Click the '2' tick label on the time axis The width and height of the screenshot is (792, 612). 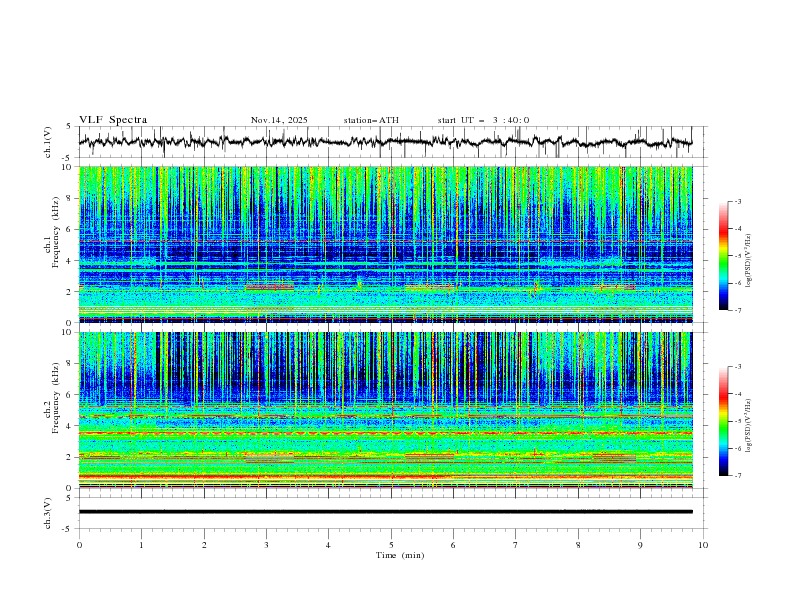[x=204, y=545]
